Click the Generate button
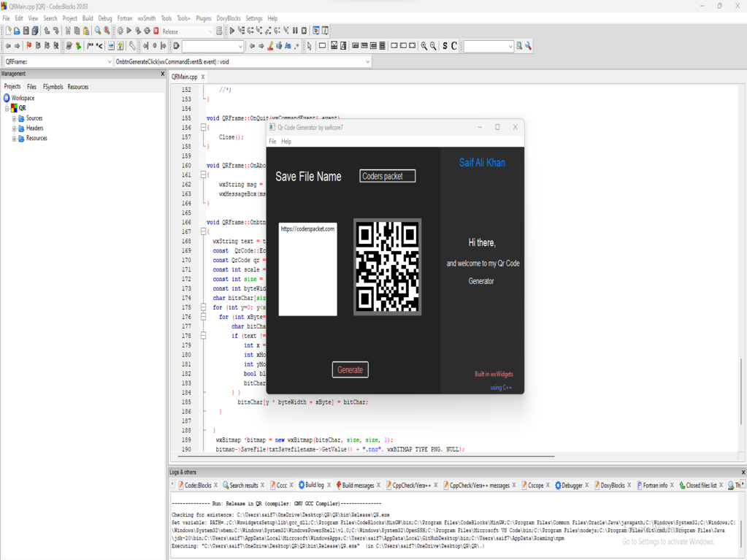 350,369
